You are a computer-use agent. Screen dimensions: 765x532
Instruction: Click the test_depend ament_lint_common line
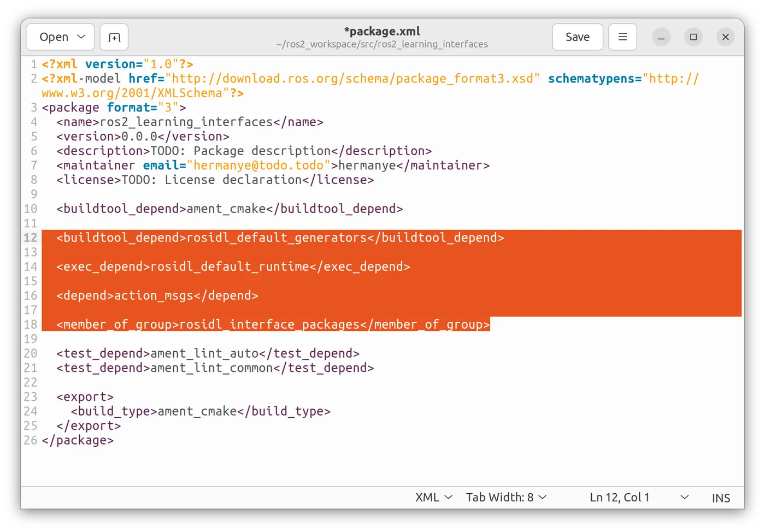(215, 368)
